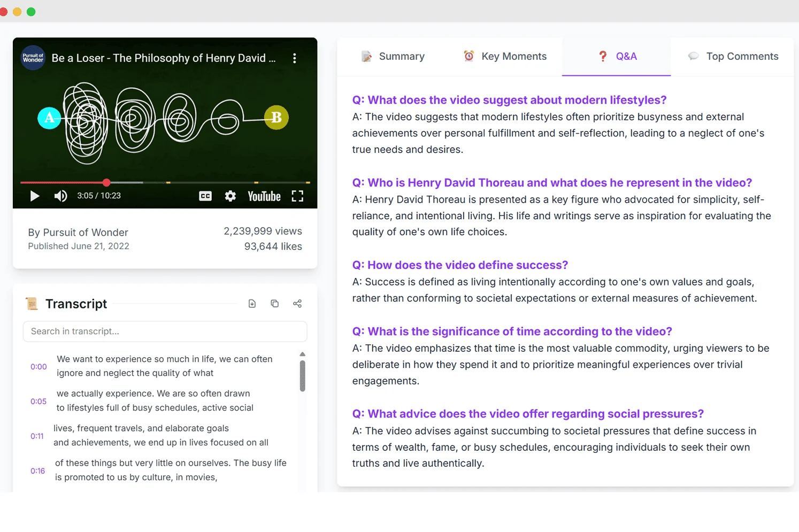This screenshot has width=799, height=532.
Task: Switch to the Key Moments tab
Action: (x=505, y=56)
